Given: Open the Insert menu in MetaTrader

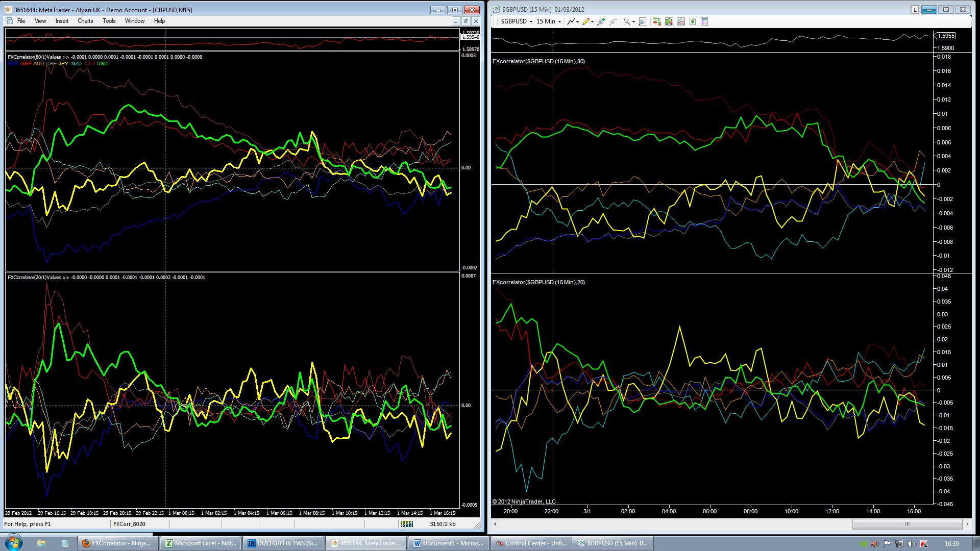Looking at the screenshot, I should [62, 21].
